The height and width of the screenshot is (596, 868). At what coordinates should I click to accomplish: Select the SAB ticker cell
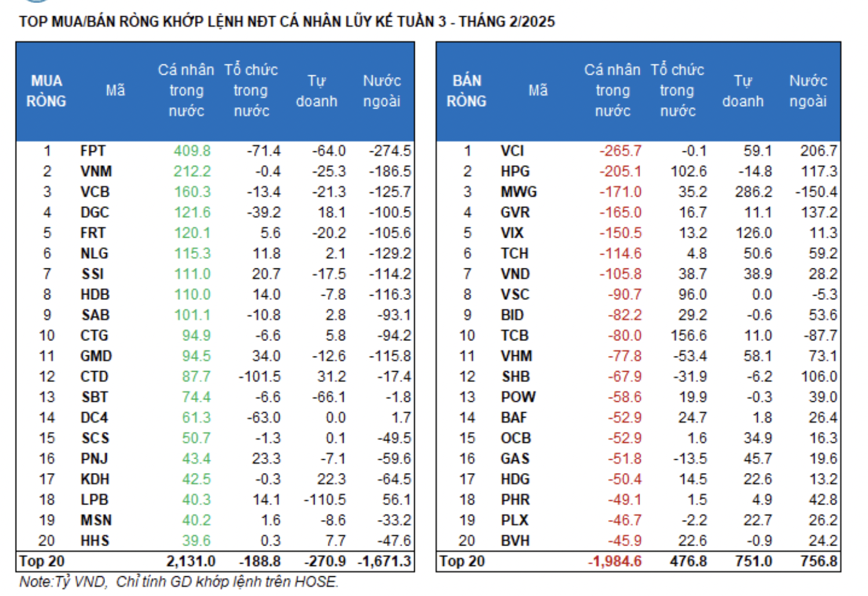[95, 315]
